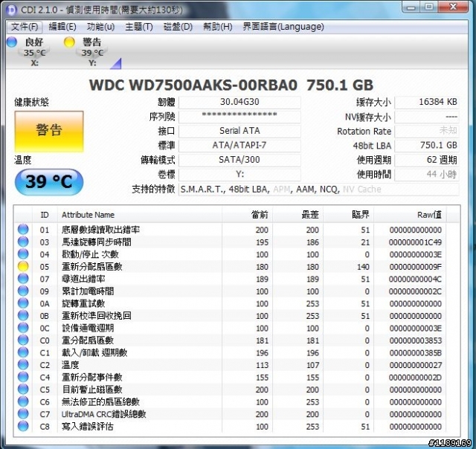Open the 文件(F) menu
The image size is (476, 449).
tap(25, 27)
